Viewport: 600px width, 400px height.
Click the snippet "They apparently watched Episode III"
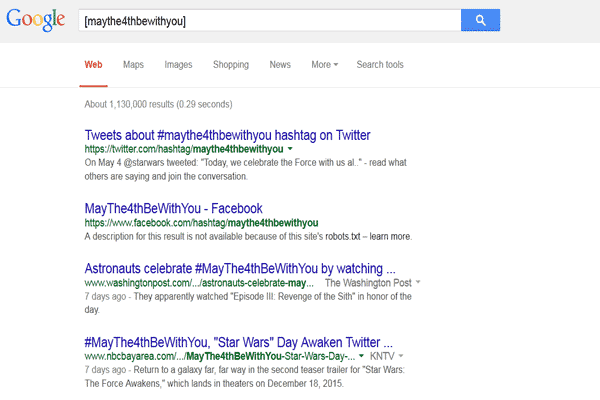[x=248, y=303]
